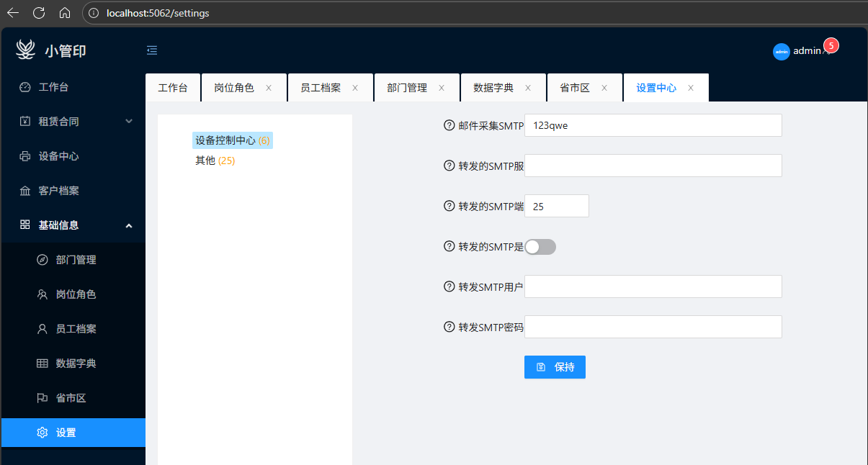Select 其他 (25) category
This screenshot has height=465, width=868.
click(215, 161)
